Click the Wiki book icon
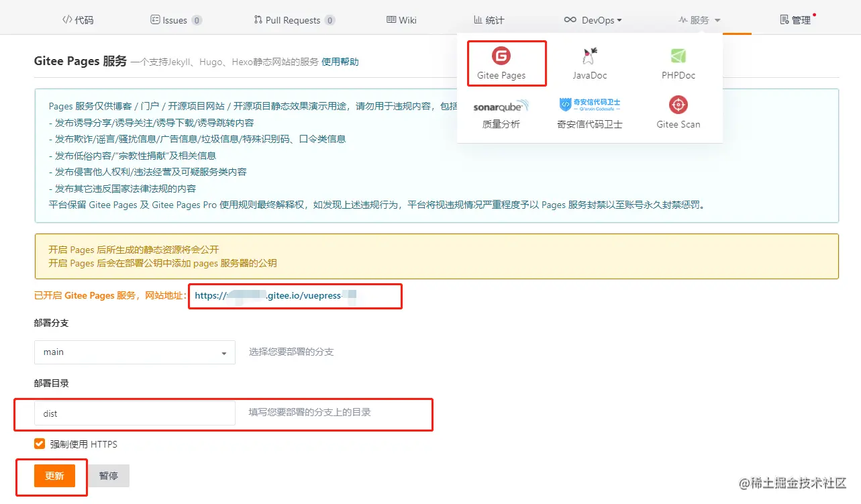Viewport: 861px width, 504px height. point(391,20)
